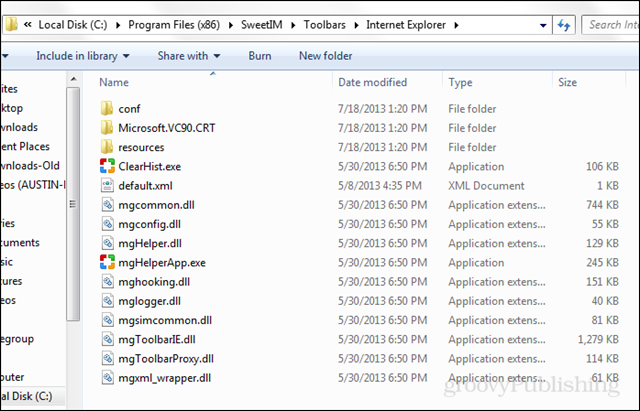The width and height of the screenshot is (640, 411).
Task: Click the mgToolbarIE.dll file name
Action: [157, 339]
